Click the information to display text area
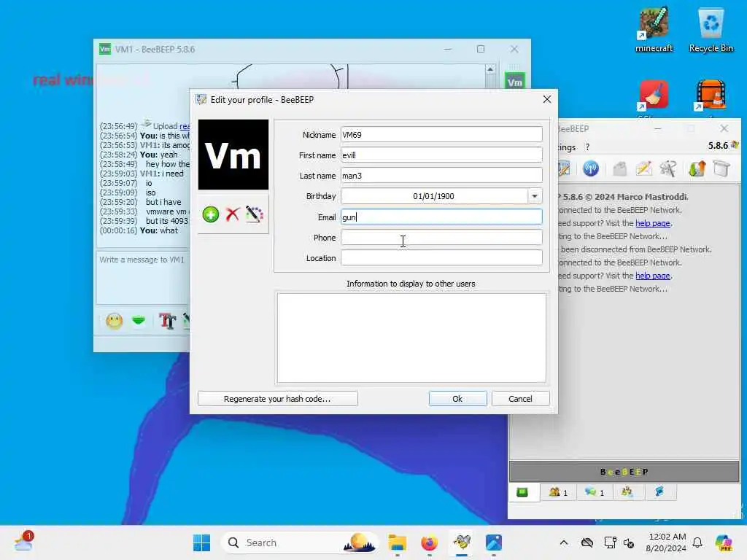The height and width of the screenshot is (560, 747). pyautogui.click(x=411, y=338)
